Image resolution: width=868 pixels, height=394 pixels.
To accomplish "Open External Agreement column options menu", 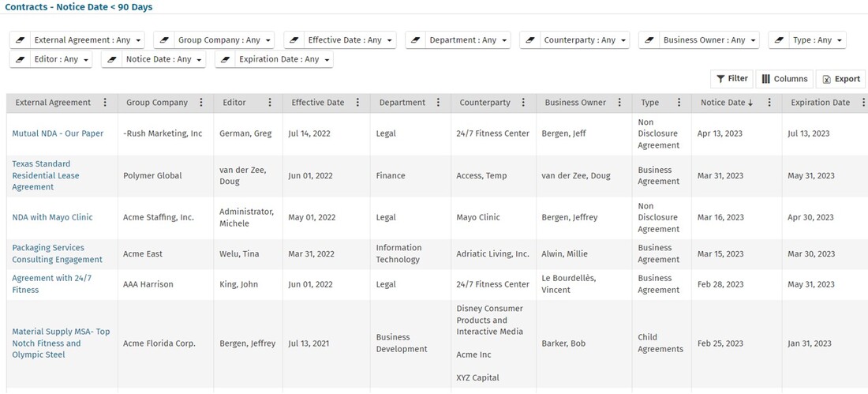I will point(106,103).
